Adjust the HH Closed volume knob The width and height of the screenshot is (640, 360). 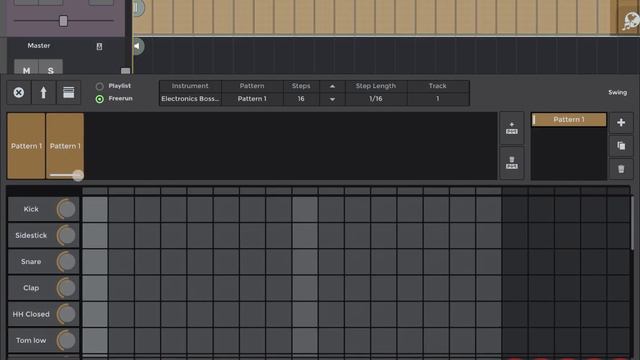[67, 314]
